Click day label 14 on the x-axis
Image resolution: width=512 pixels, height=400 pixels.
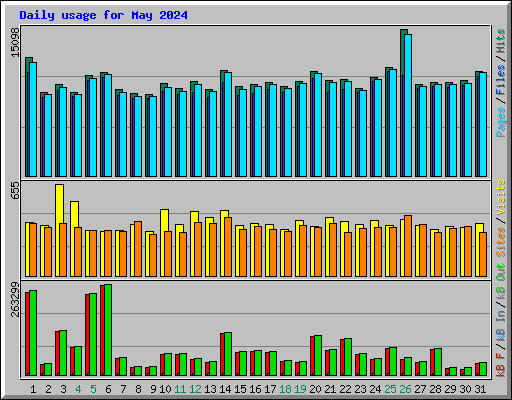[225, 389]
